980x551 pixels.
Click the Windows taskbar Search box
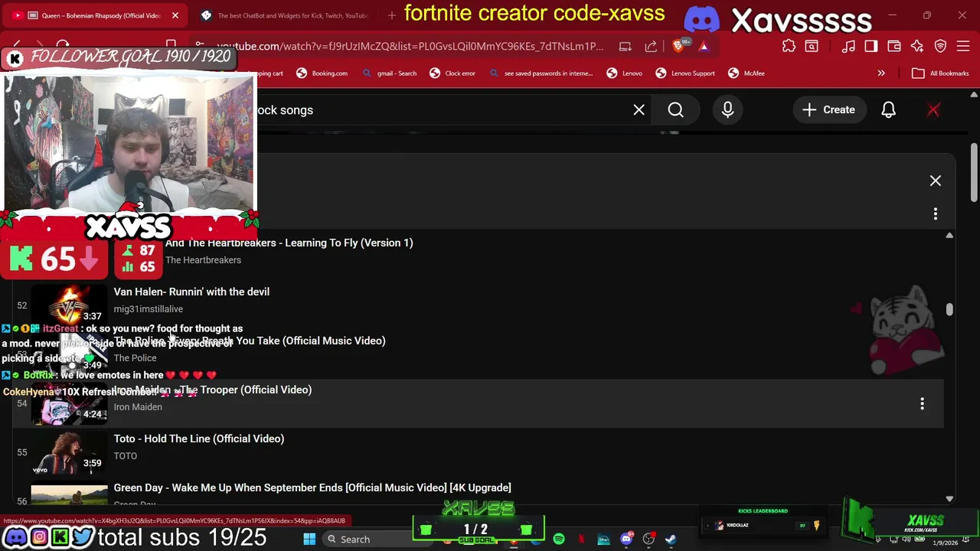pyautogui.click(x=378, y=540)
